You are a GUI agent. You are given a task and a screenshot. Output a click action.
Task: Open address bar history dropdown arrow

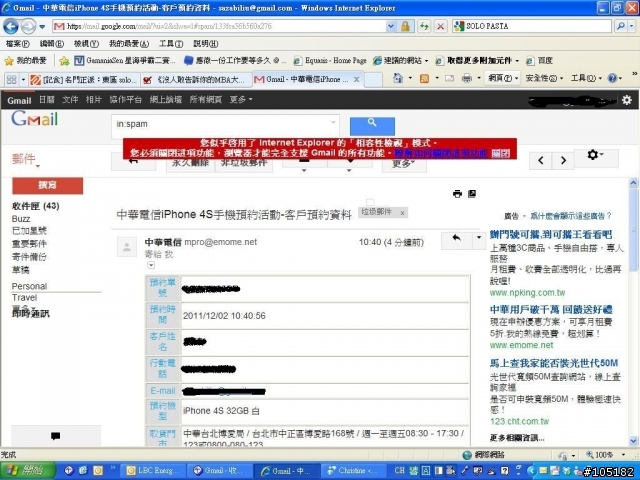click(x=391, y=27)
